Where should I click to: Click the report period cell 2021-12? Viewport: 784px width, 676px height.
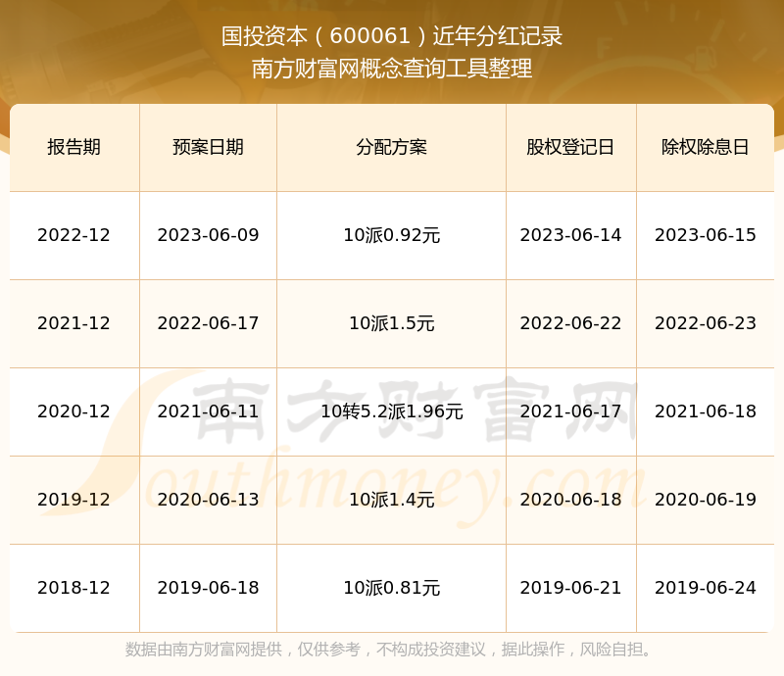click(x=74, y=323)
